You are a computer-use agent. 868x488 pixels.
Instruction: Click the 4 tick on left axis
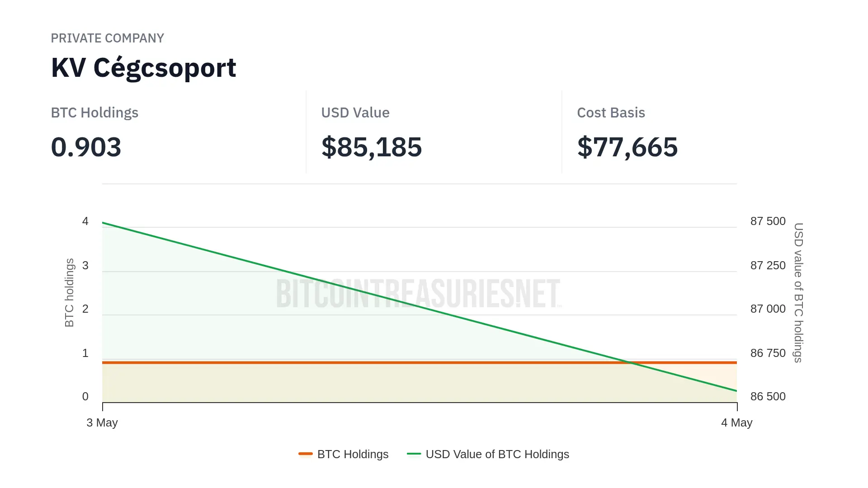pyautogui.click(x=85, y=221)
